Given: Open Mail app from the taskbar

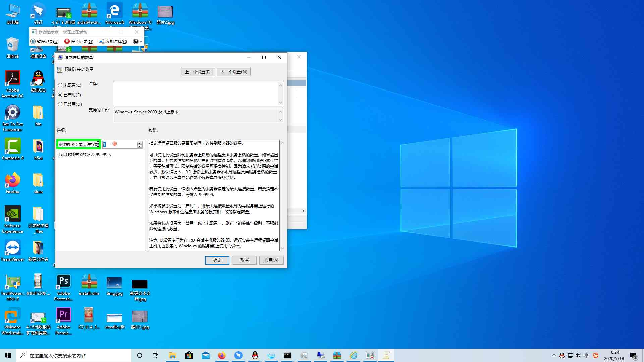Looking at the screenshot, I should 205,355.
